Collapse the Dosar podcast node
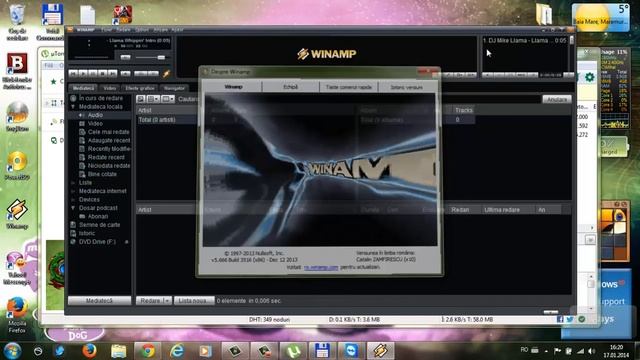This screenshot has height=360, width=640. pos(73,208)
